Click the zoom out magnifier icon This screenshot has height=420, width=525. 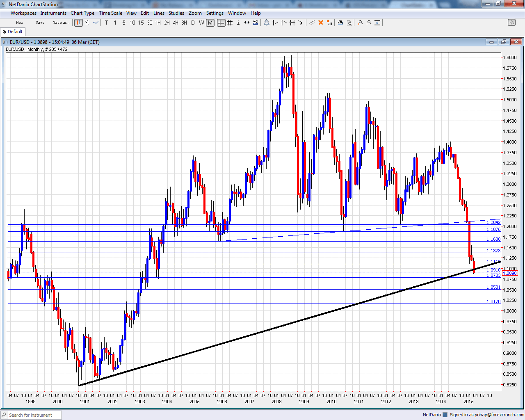(x=369, y=23)
